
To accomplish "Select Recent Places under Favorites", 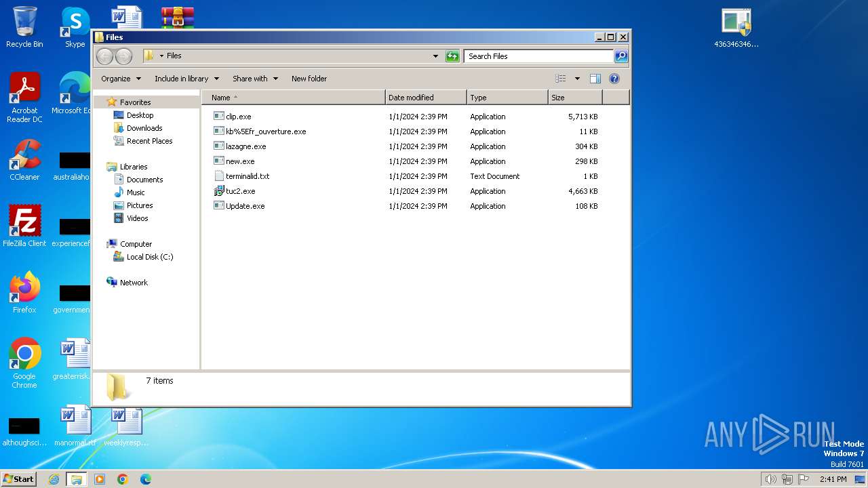I will tap(149, 141).
